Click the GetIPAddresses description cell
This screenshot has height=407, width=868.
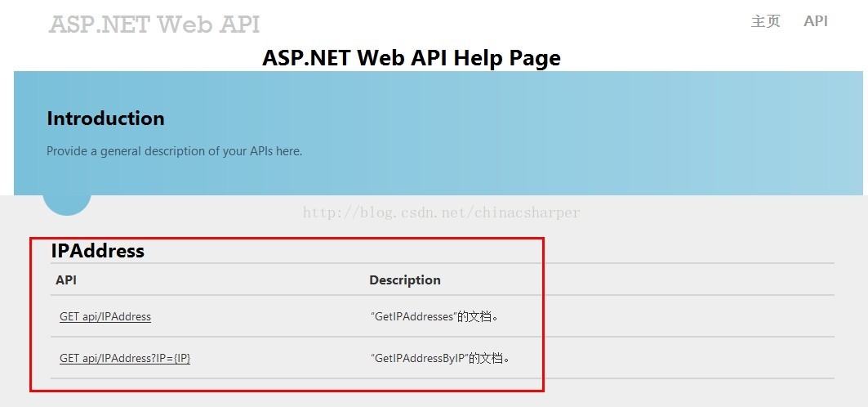point(434,317)
